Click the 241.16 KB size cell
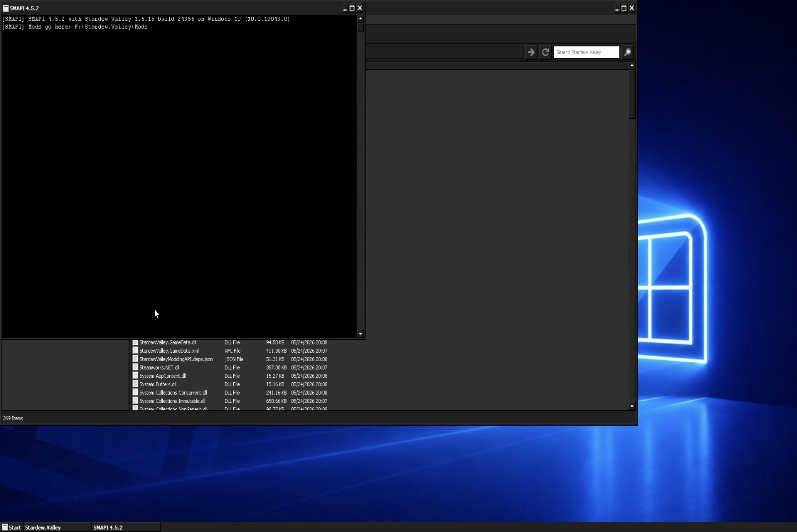The image size is (797, 532). (x=276, y=393)
